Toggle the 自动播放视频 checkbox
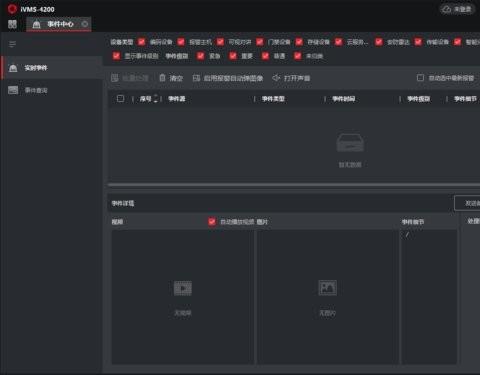The height and width of the screenshot is (375, 480). pyautogui.click(x=212, y=222)
